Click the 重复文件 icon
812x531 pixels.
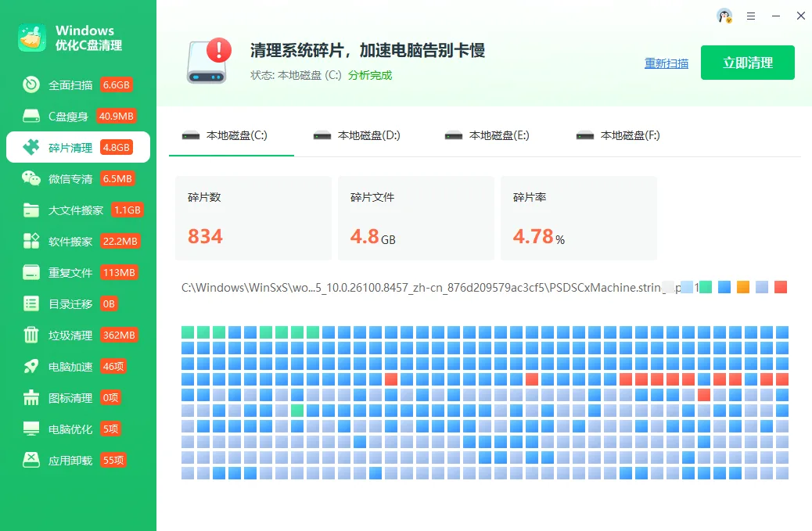[31, 272]
